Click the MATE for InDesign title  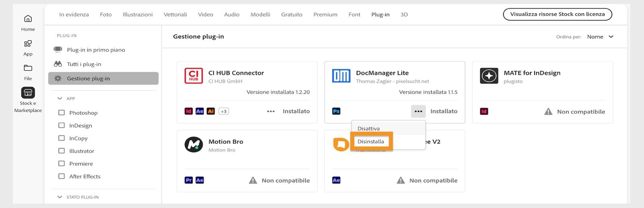coord(532,73)
